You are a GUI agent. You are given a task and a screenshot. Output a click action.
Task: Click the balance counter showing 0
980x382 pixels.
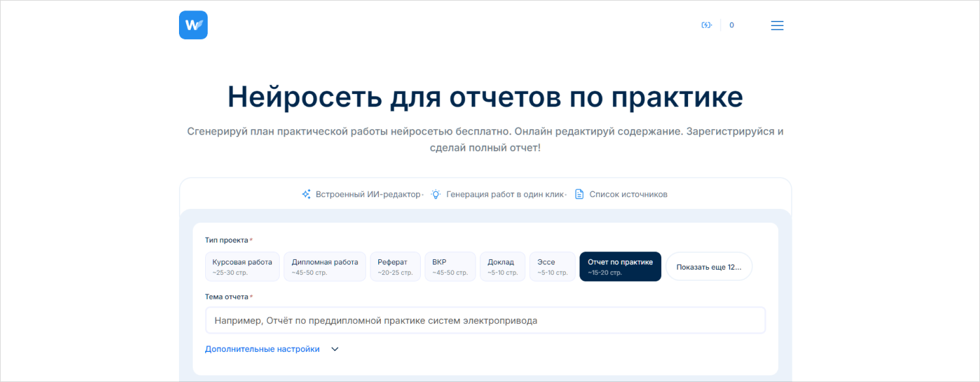pos(732,25)
